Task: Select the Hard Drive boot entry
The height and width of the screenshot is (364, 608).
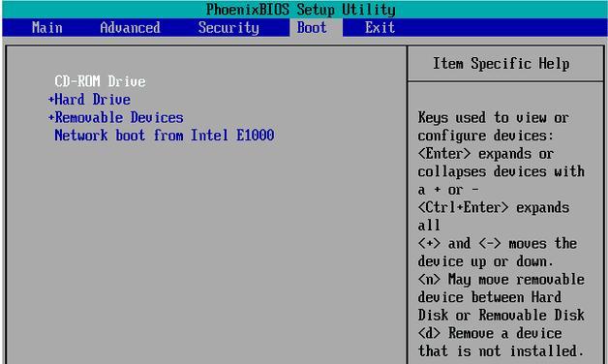Action: 92,100
